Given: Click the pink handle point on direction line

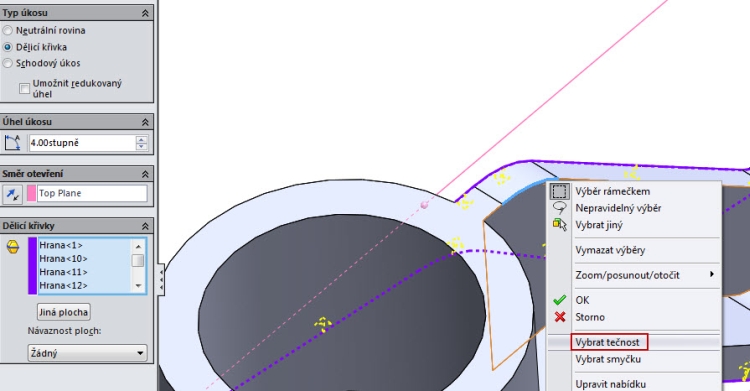Looking at the screenshot, I should (424, 205).
